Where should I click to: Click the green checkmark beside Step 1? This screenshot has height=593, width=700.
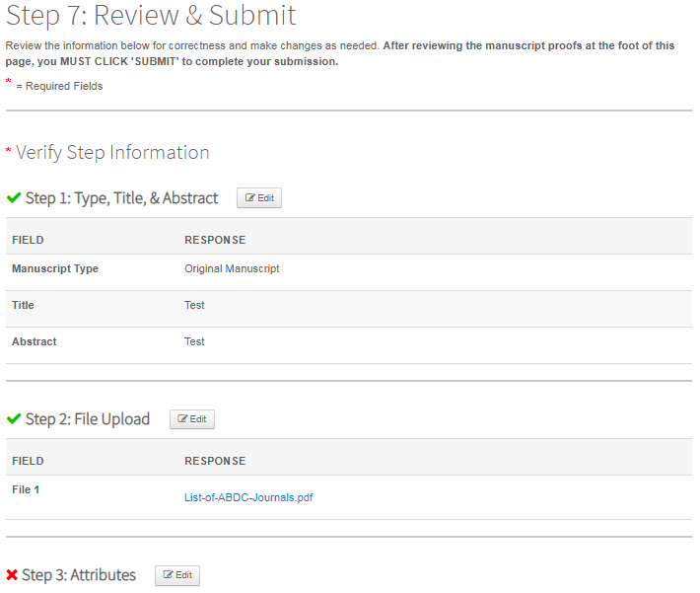point(14,198)
